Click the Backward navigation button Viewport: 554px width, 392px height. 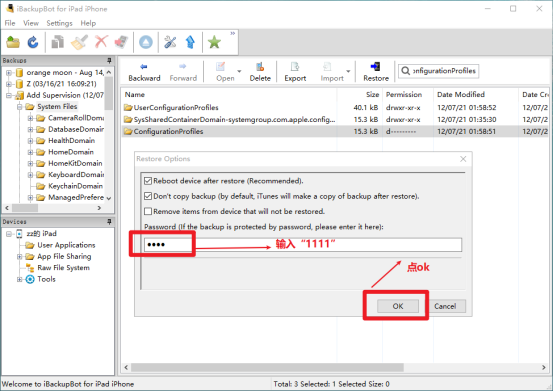144,72
